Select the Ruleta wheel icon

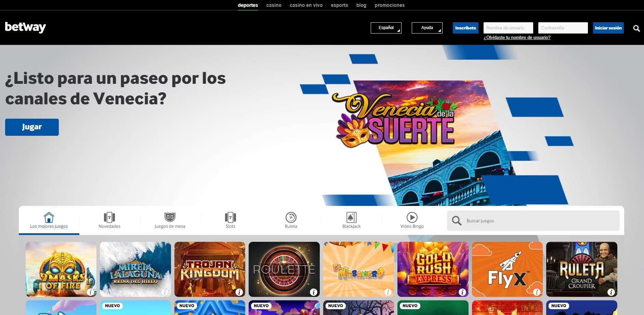tap(291, 217)
